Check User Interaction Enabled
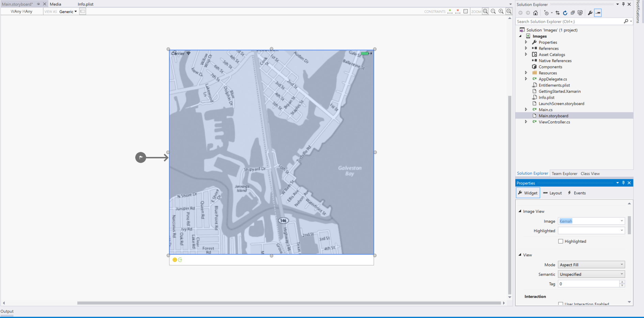The width and height of the screenshot is (644, 318). pos(561,304)
